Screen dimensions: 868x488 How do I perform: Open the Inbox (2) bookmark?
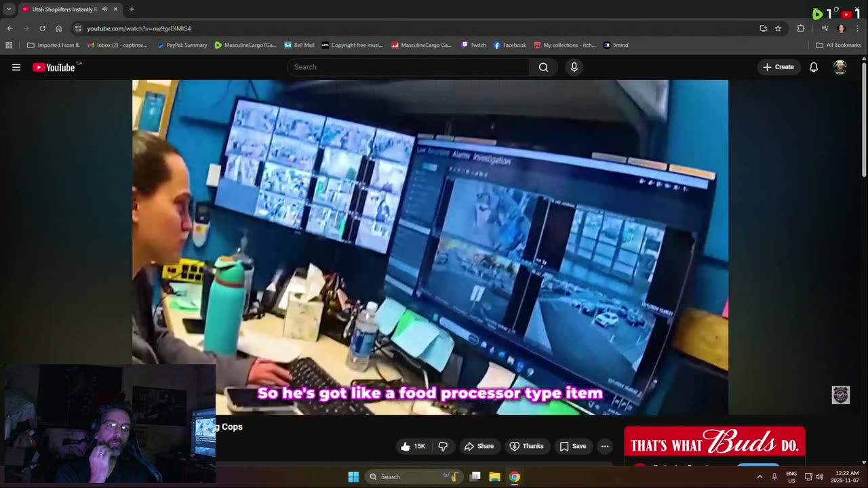[117, 45]
